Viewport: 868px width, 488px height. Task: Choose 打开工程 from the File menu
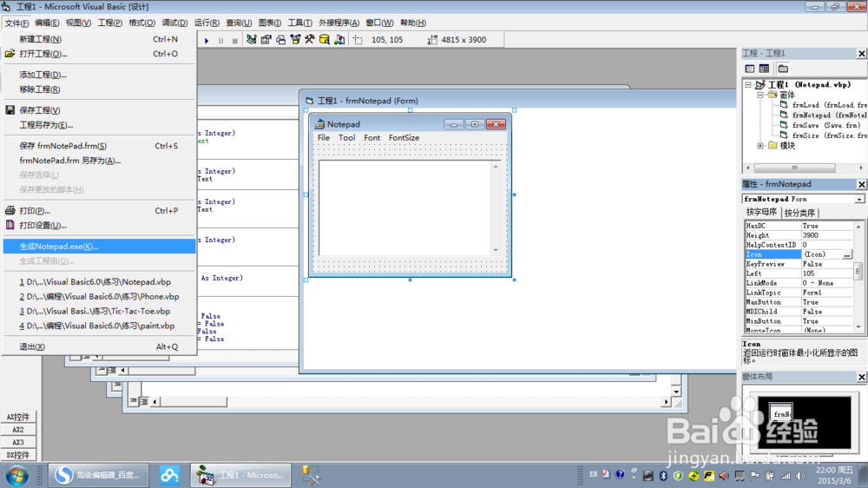pyautogui.click(x=99, y=54)
